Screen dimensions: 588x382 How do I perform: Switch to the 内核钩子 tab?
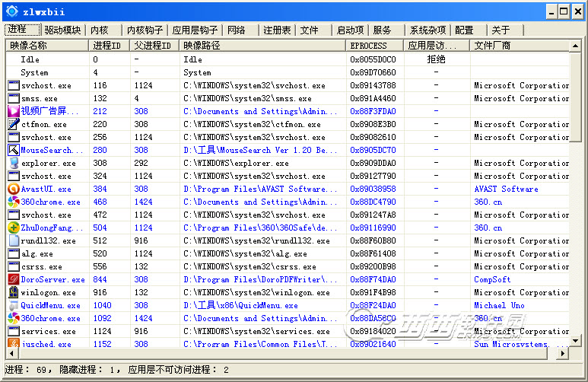coord(145,30)
